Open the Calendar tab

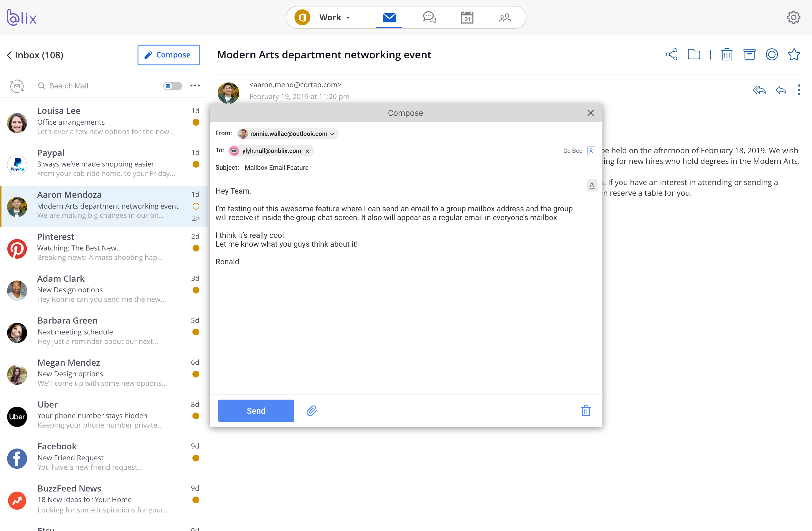pos(467,17)
